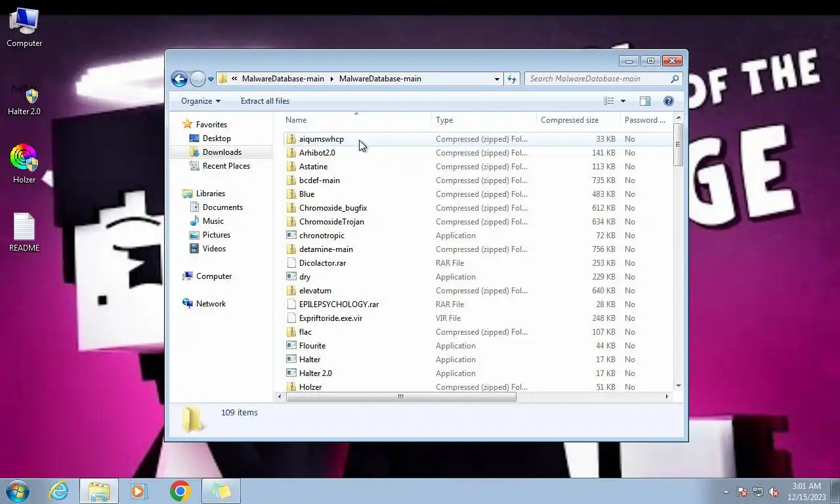Open Windows Media Player from taskbar

pos(139,491)
